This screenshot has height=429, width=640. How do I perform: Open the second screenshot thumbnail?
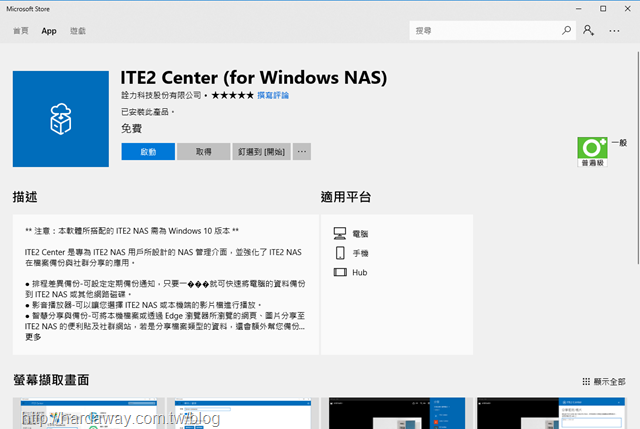243,413
